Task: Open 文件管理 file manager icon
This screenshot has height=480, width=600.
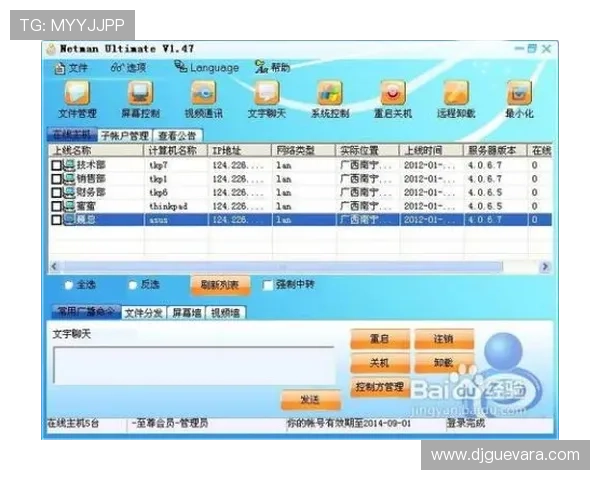Action: [x=77, y=93]
